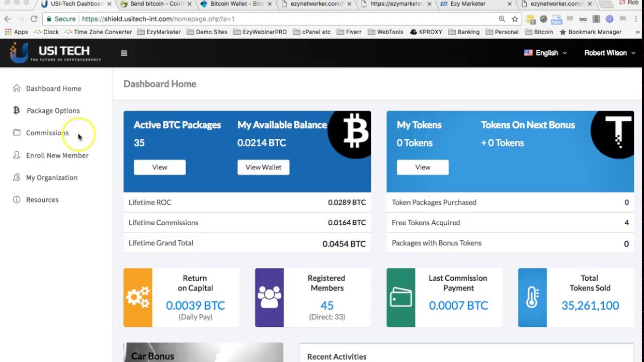
Task: Click the orange gears Return on Capital icon
Action: click(x=138, y=297)
